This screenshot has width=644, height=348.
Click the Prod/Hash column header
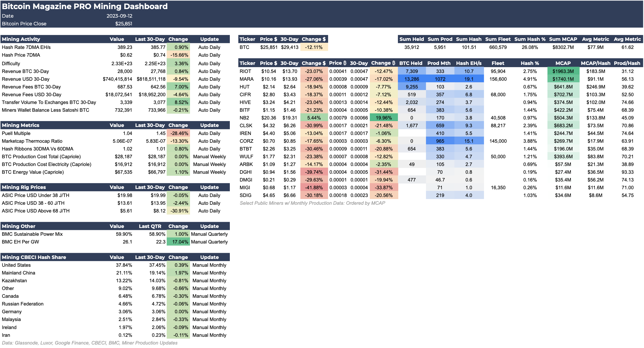(x=627, y=63)
